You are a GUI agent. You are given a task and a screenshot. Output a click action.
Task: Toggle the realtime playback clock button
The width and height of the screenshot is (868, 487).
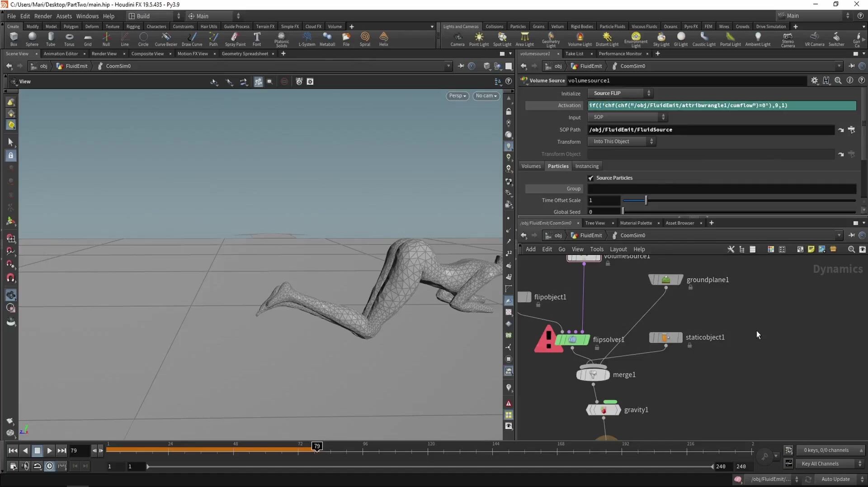tap(50, 466)
